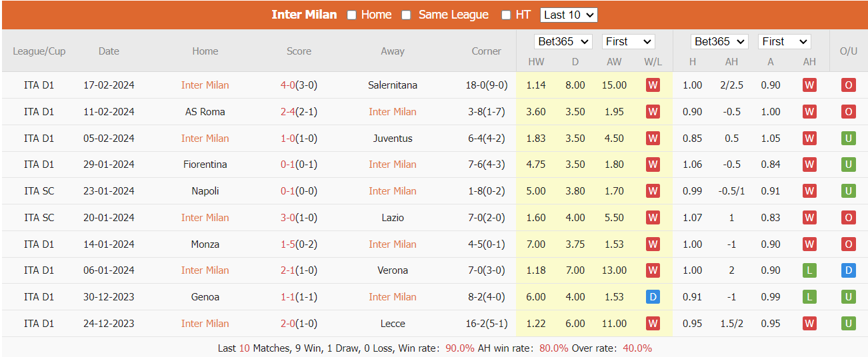Open the Salernitana team link

(x=393, y=85)
